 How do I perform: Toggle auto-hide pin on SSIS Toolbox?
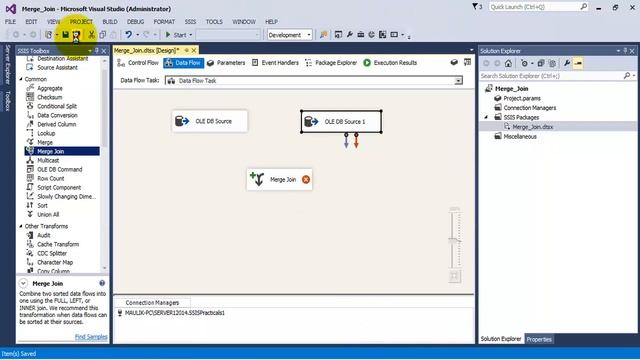pos(97,51)
